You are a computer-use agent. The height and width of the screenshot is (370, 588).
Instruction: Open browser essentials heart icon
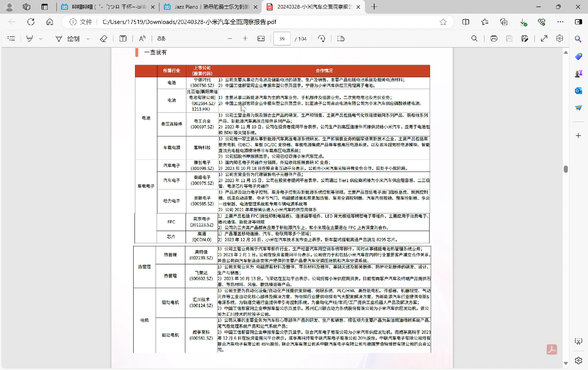tap(541, 22)
